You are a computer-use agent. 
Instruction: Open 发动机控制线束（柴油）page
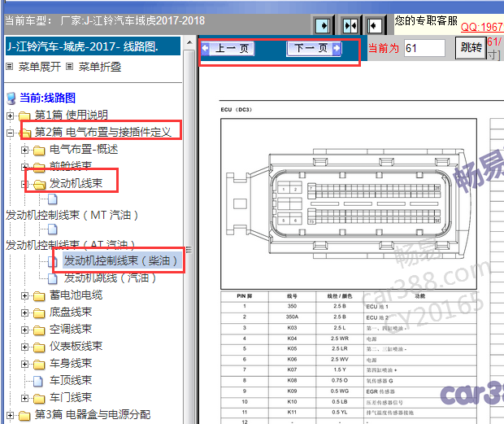120,260
